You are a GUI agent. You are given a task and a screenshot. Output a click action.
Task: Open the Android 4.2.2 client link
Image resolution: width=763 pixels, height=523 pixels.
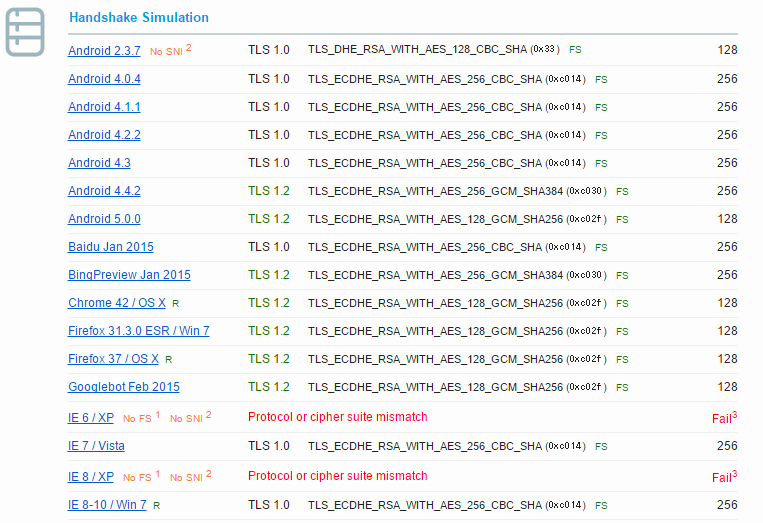click(x=104, y=135)
